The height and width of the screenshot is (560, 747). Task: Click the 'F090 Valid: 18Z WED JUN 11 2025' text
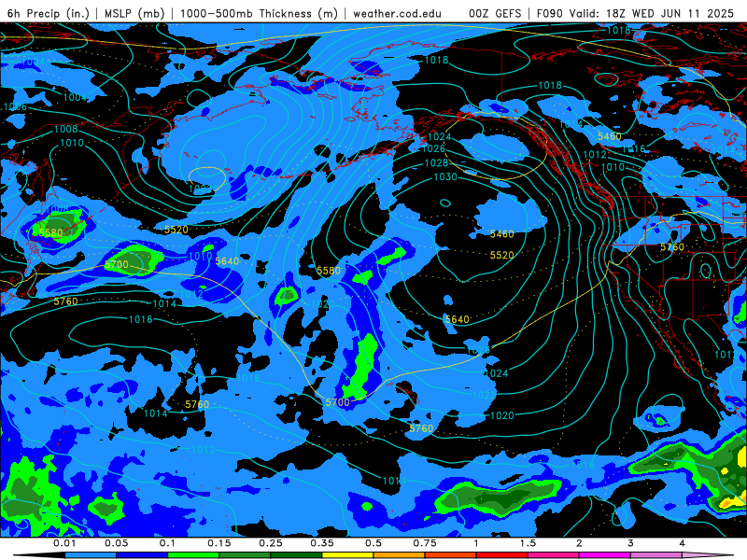635,13
